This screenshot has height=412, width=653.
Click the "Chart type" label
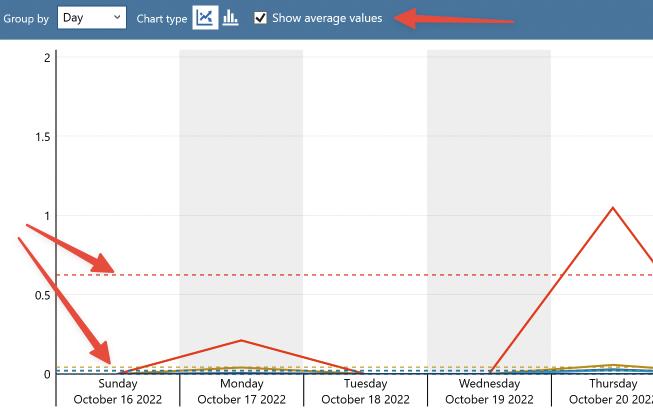pyautogui.click(x=161, y=19)
